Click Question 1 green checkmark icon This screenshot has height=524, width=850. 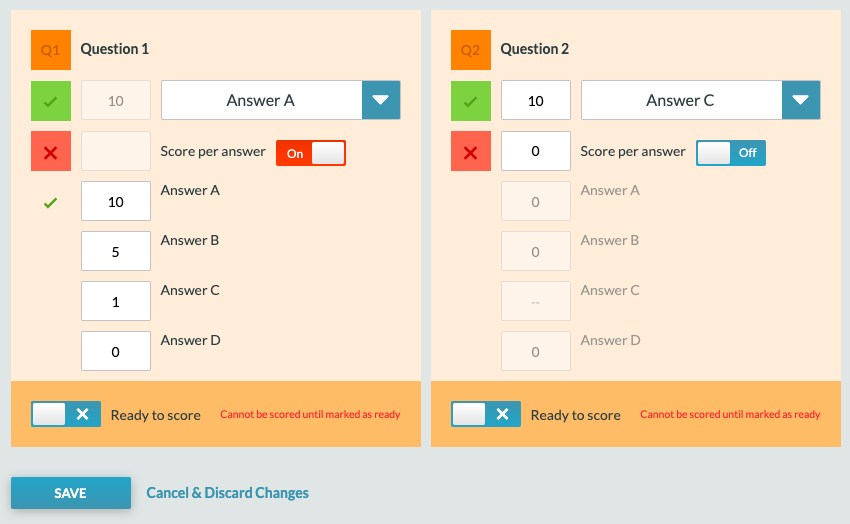50,101
